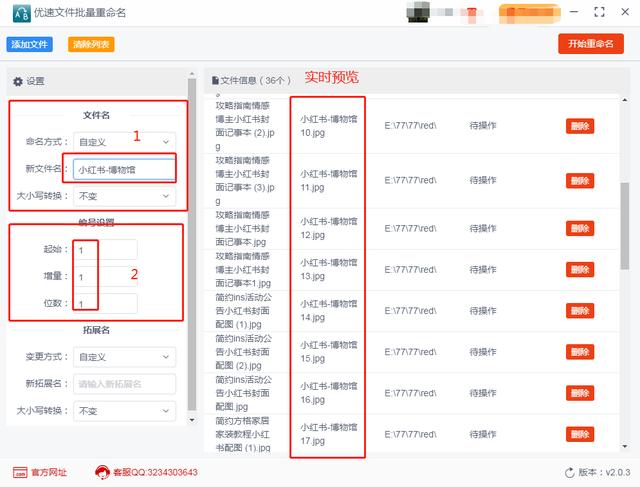Click the 版本：v2.0.3 version text

(x=604, y=473)
